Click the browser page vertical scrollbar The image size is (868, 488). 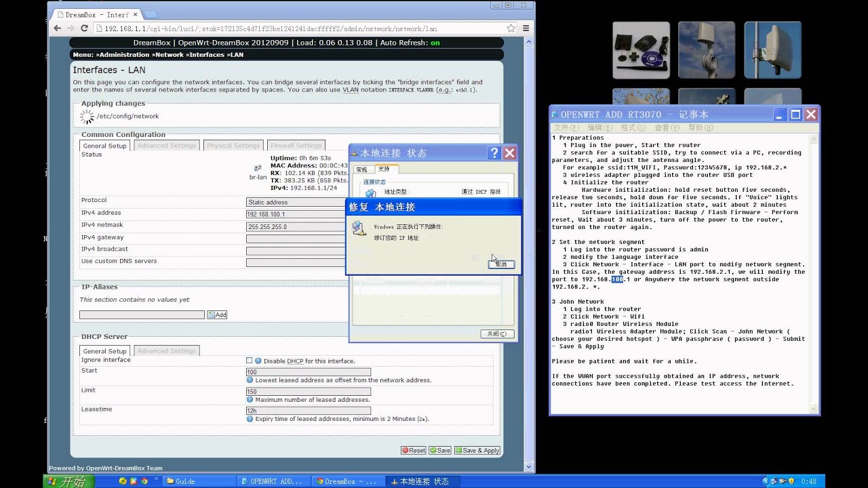click(x=530, y=253)
